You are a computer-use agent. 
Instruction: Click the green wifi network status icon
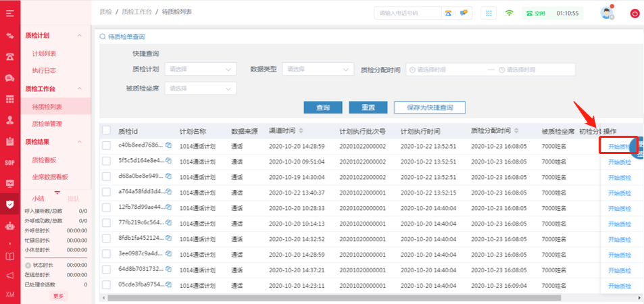(510, 13)
